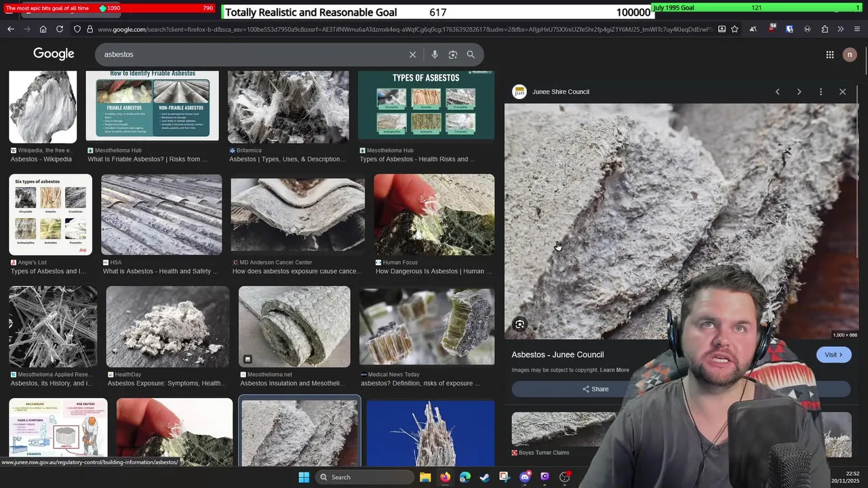Open the Asbestos - Junee Council title link
The height and width of the screenshot is (488, 868).
557,354
